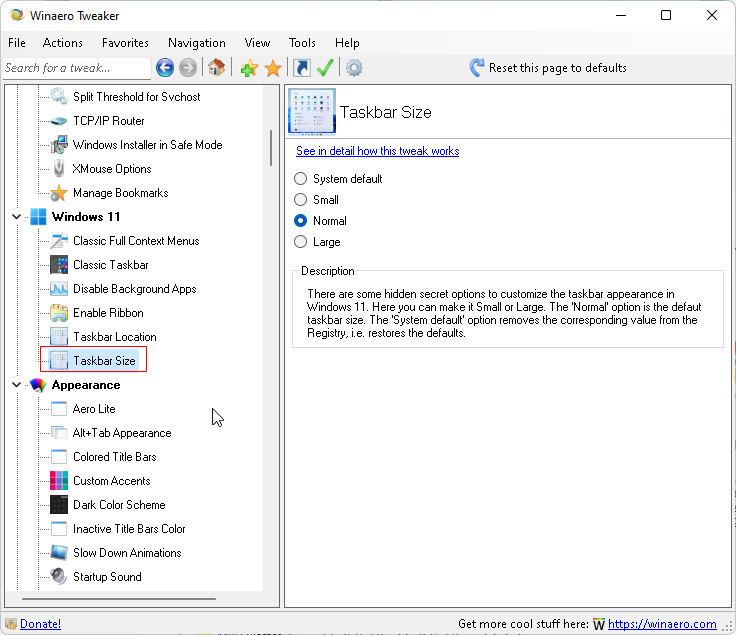
Task: Open the Help menu
Action: point(347,43)
